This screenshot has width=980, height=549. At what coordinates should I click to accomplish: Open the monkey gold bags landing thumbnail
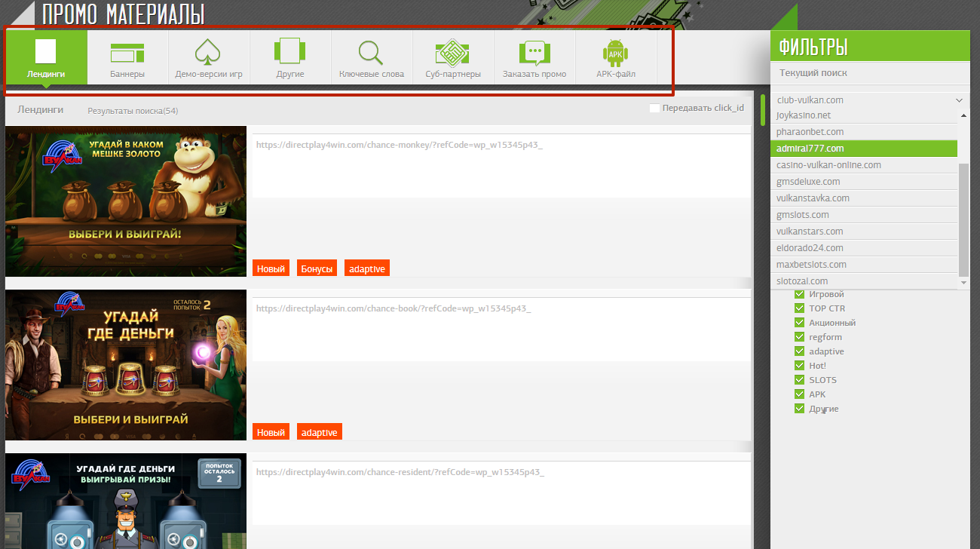126,201
